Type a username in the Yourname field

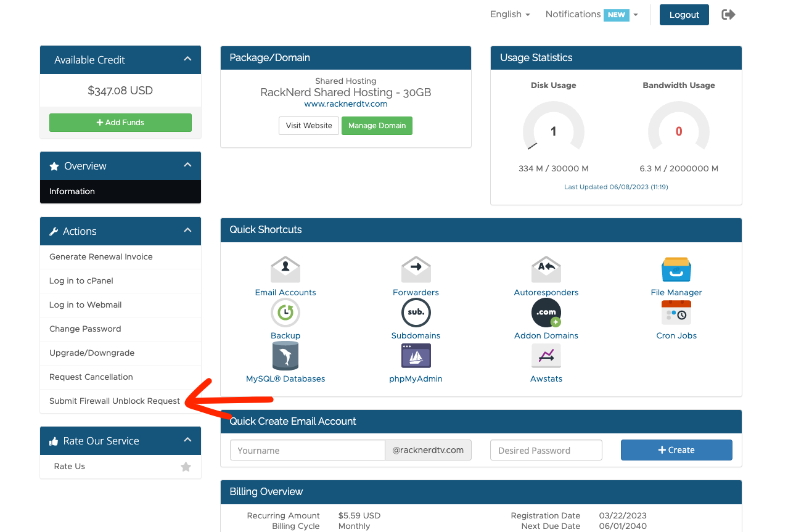pyautogui.click(x=307, y=450)
